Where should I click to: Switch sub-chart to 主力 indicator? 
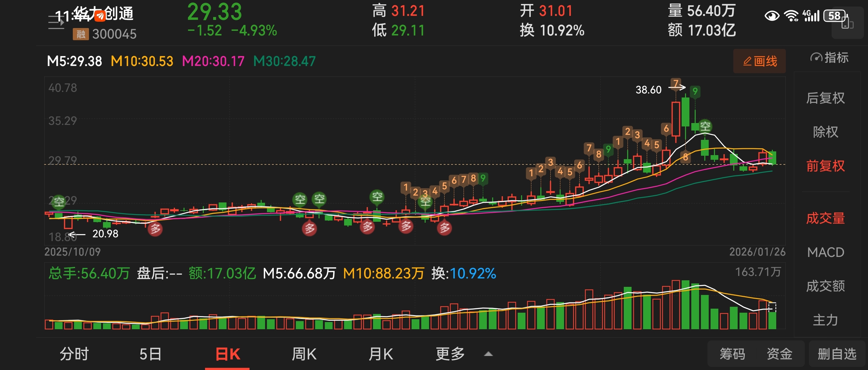[x=825, y=320]
